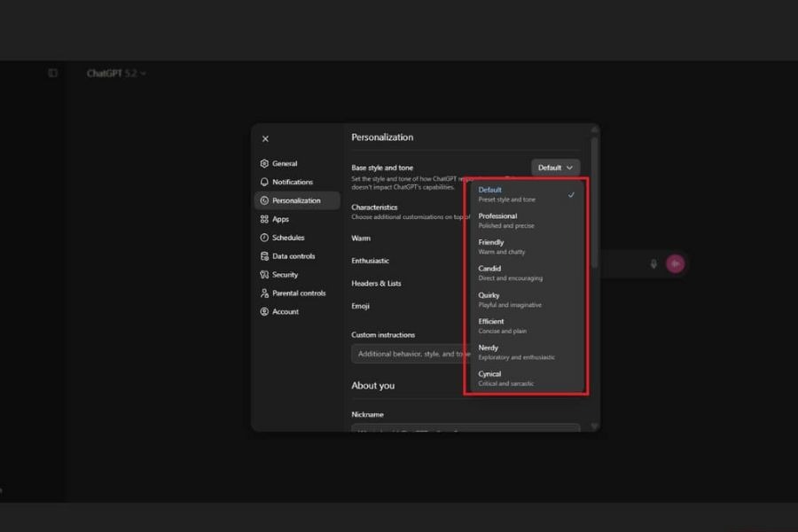798x532 pixels.
Task: Open General settings section
Action: pos(284,164)
